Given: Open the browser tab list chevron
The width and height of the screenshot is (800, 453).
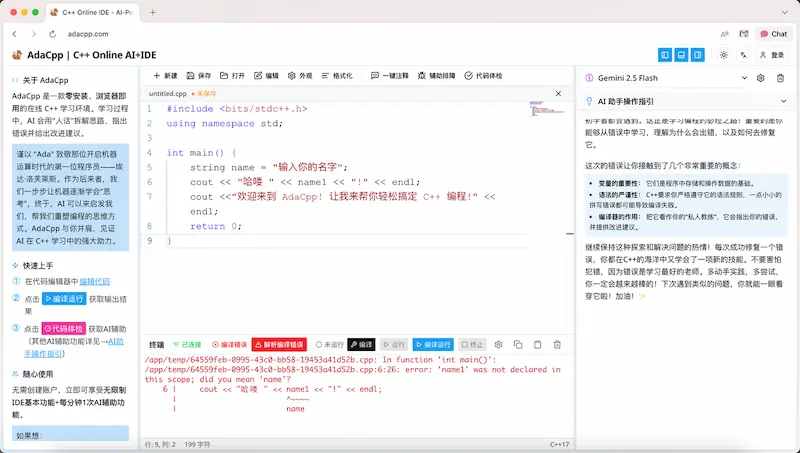Looking at the screenshot, I should pyautogui.click(x=785, y=12).
